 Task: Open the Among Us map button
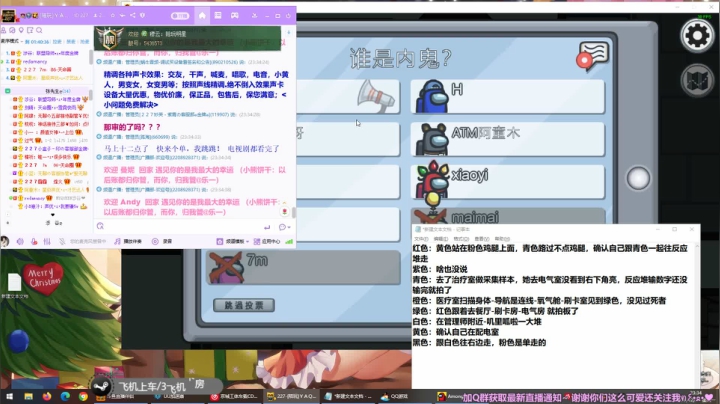[697, 80]
